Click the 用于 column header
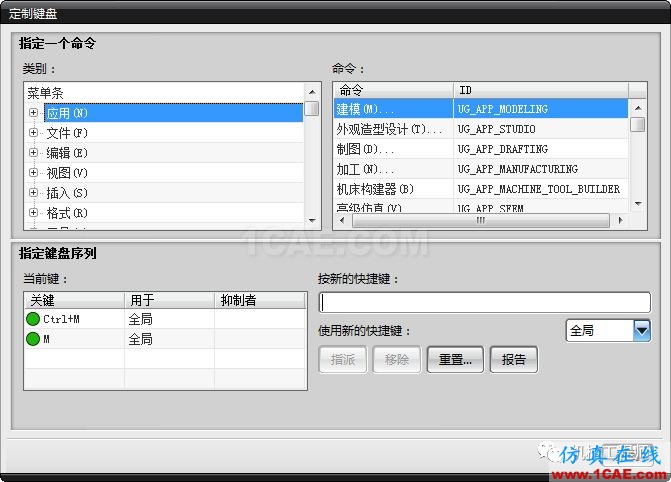Image resolution: width=671 pixels, height=482 pixels. click(169, 301)
